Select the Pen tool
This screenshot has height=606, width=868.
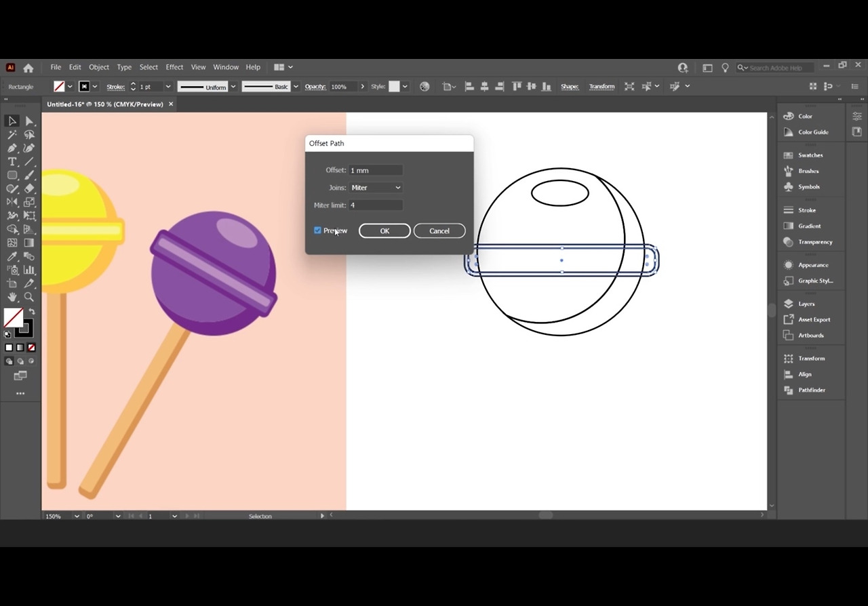pos(12,148)
